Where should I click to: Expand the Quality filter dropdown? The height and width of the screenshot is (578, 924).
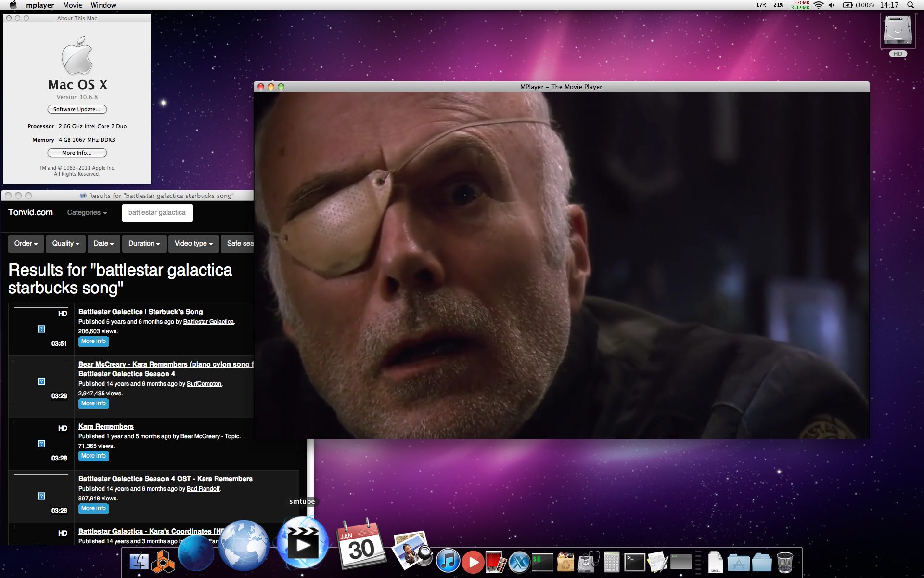click(x=66, y=244)
